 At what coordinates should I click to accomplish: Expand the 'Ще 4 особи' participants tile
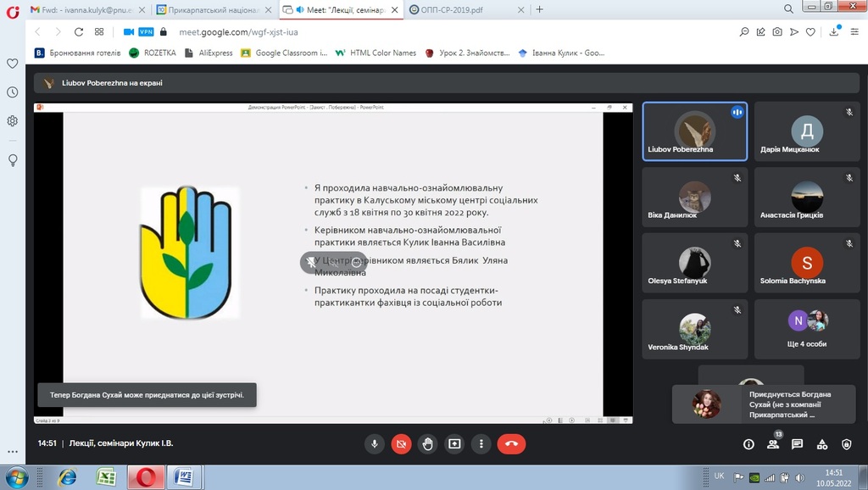click(806, 329)
